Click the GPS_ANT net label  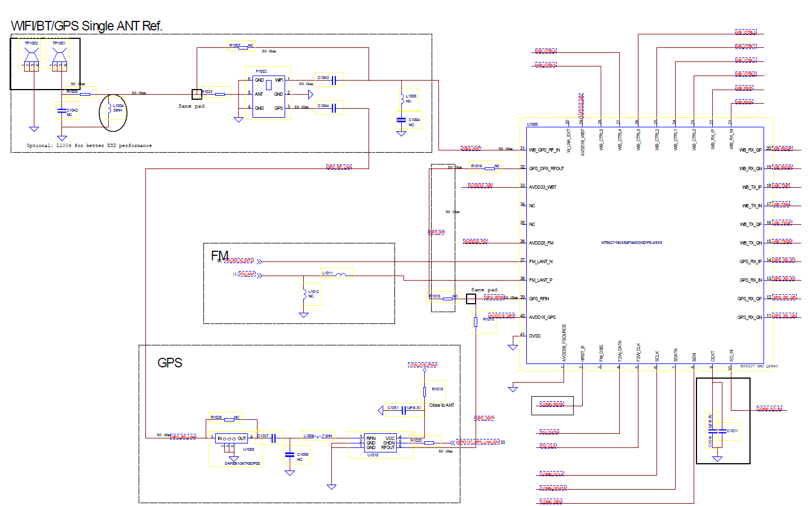(x=483, y=418)
